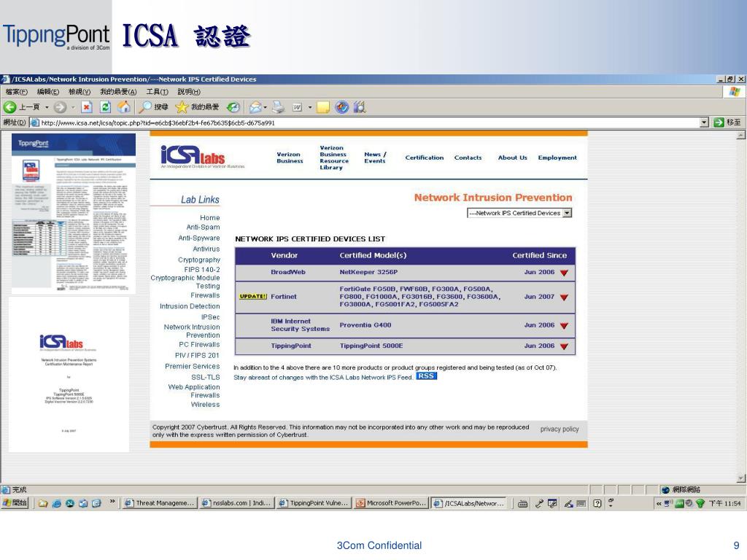Stop loading with the red X icon

click(86, 107)
